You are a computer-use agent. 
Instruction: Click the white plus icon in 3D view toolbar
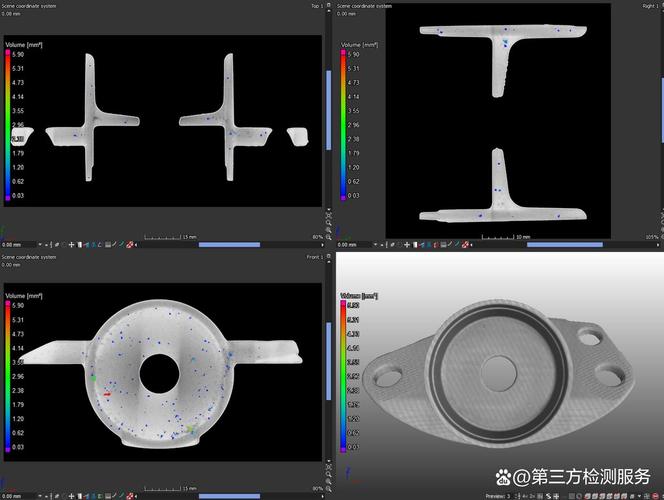(556, 496)
